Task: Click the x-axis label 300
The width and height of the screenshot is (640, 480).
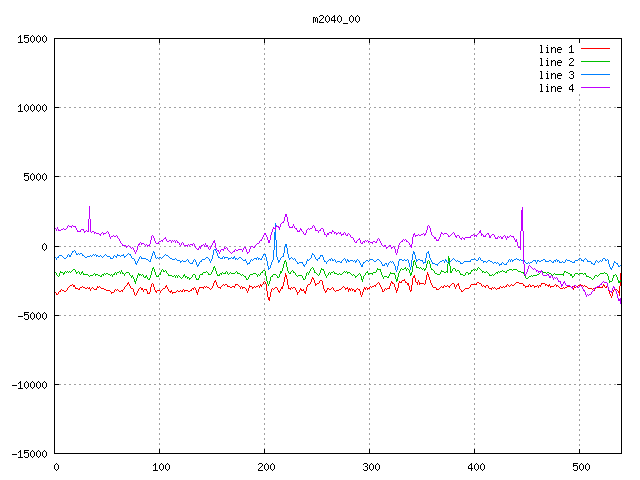Action: pos(371,467)
